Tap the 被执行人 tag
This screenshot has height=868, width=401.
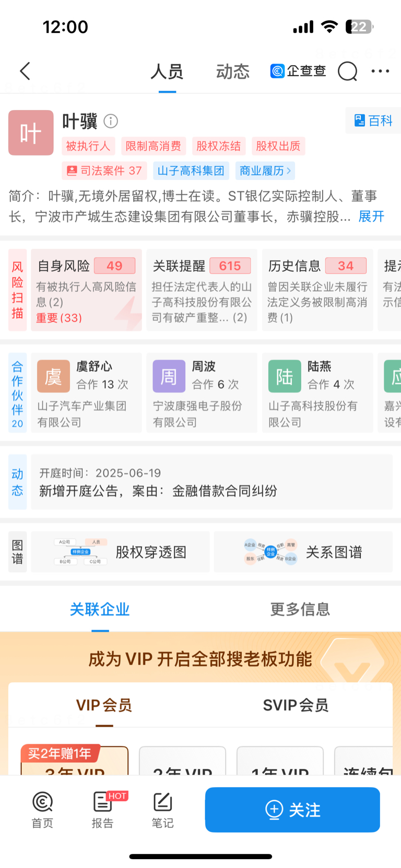pyautogui.click(x=88, y=146)
